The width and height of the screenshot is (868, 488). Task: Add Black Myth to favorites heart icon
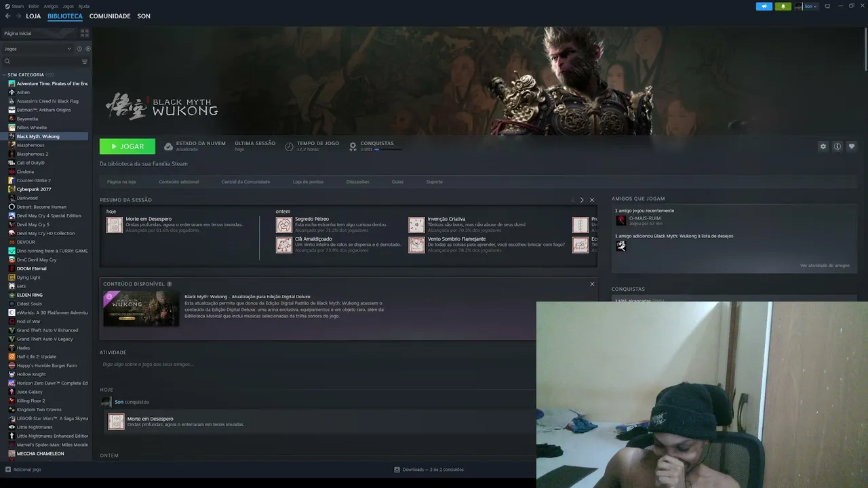(x=852, y=146)
